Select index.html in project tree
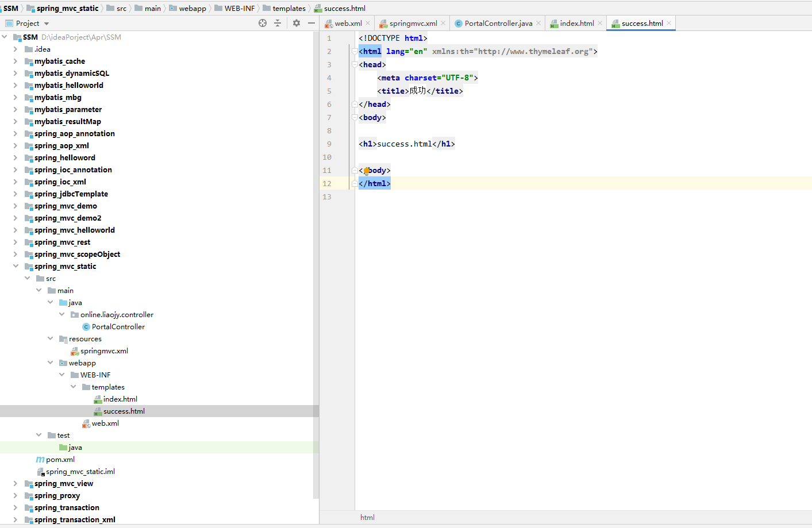Viewport: 812px width, 528px height. [120, 399]
